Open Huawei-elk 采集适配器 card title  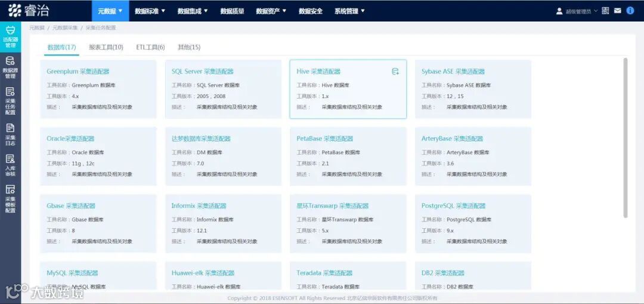203,273
